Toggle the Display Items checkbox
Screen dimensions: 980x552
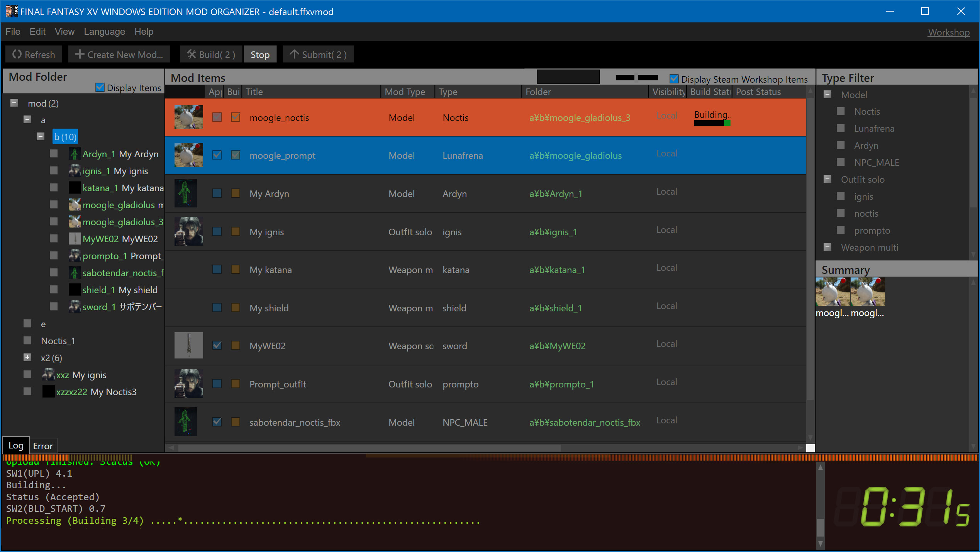click(100, 87)
